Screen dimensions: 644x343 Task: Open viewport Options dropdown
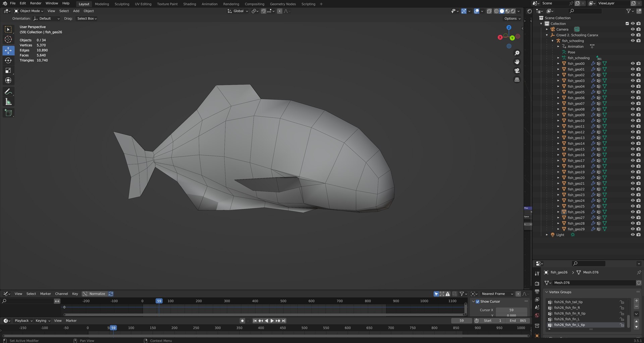tap(512, 18)
